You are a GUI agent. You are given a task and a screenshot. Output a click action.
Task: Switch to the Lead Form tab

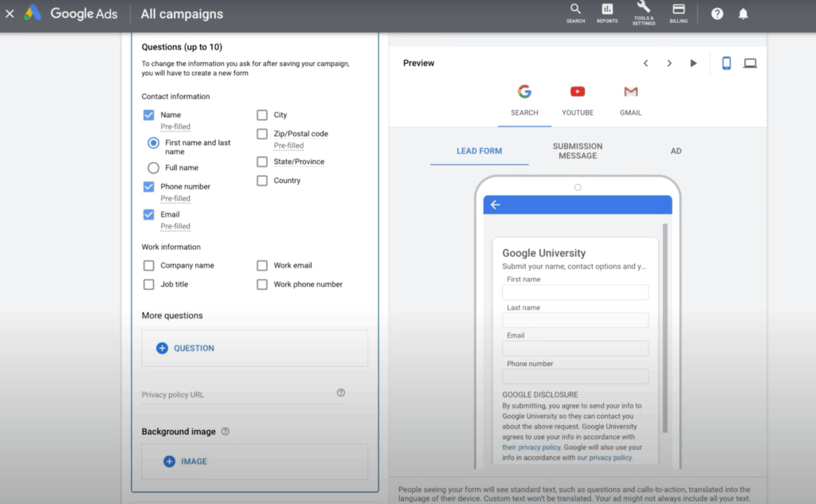click(x=479, y=150)
